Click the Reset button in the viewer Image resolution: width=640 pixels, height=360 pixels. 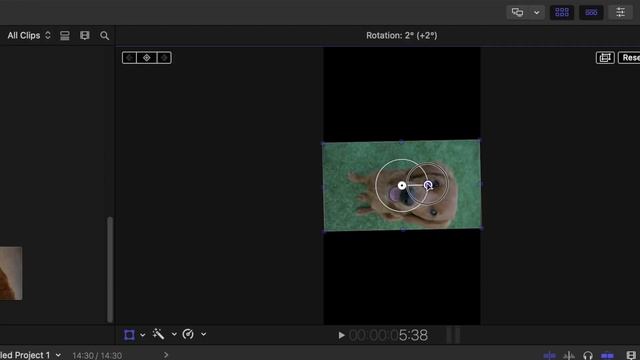pyautogui.click(x=629, y=58)
